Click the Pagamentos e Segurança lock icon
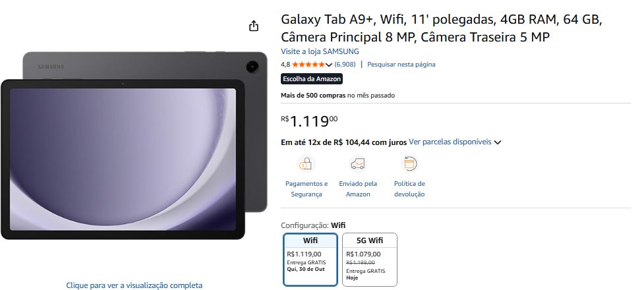This screenshot has height=290, width=644. (306, 164)
